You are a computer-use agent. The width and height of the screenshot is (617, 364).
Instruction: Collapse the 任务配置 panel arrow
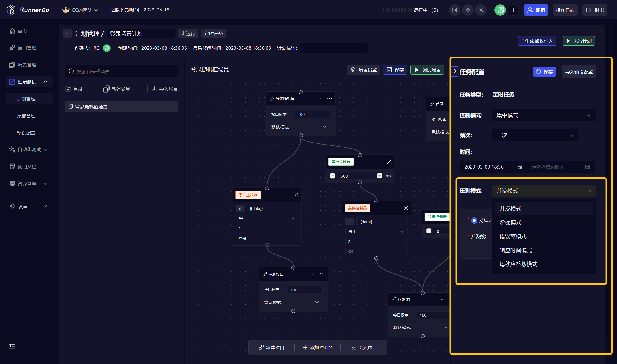tap(455, 71)
